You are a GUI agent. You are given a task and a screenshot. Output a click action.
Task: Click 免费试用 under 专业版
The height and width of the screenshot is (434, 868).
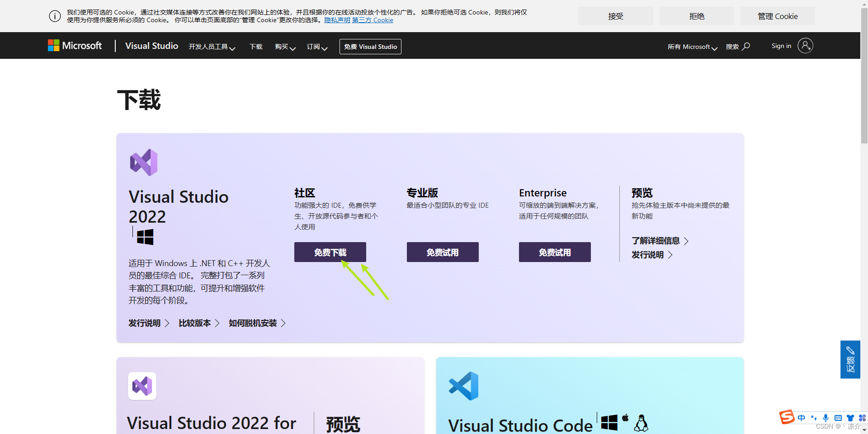(443, 252)
